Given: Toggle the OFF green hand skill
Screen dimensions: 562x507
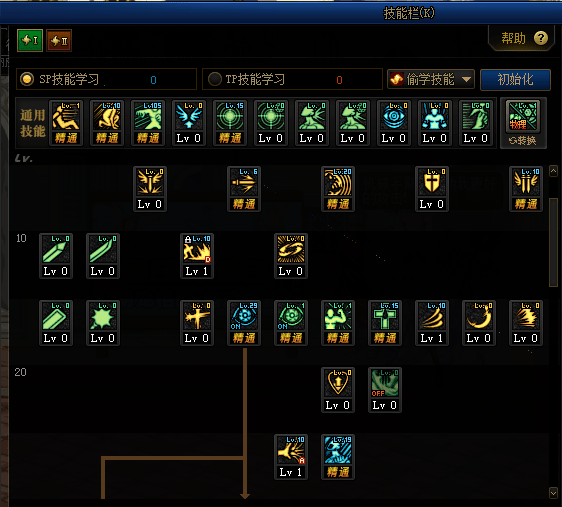Looking at the screenshot, I should [385, 389].
